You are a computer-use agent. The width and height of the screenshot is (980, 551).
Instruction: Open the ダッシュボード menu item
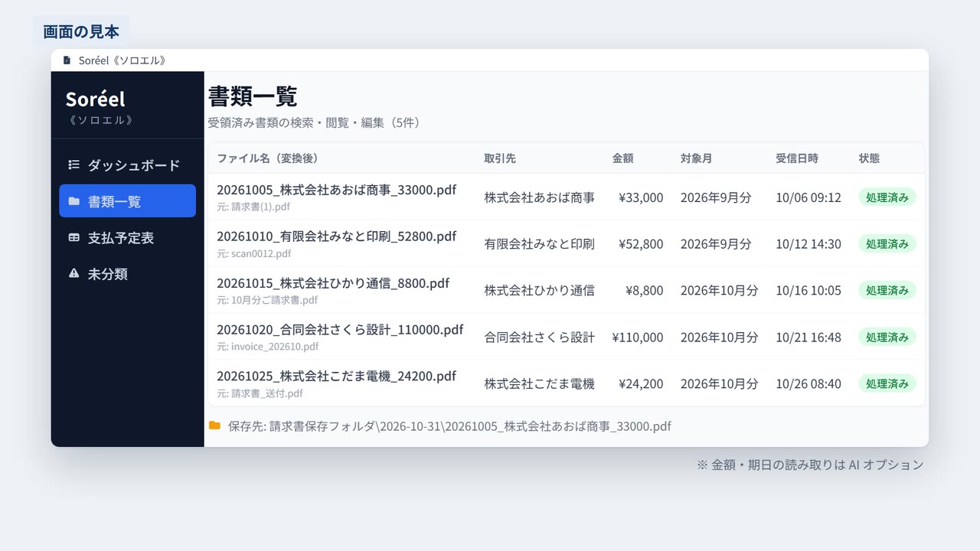click(x=127, y=165)
